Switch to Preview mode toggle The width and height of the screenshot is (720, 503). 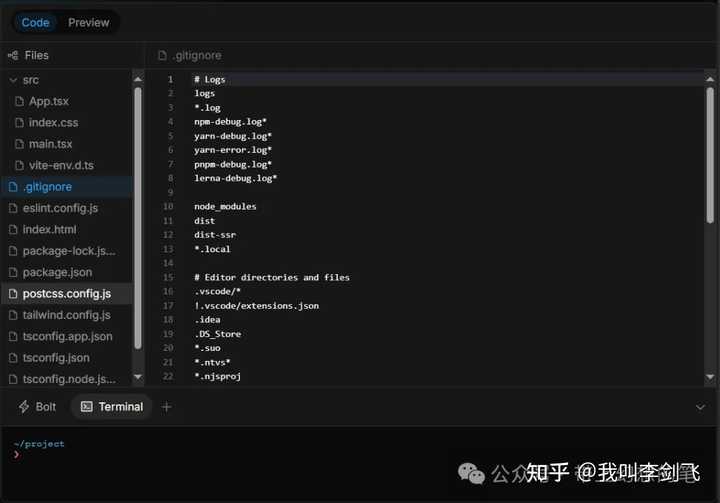point(89,22)
